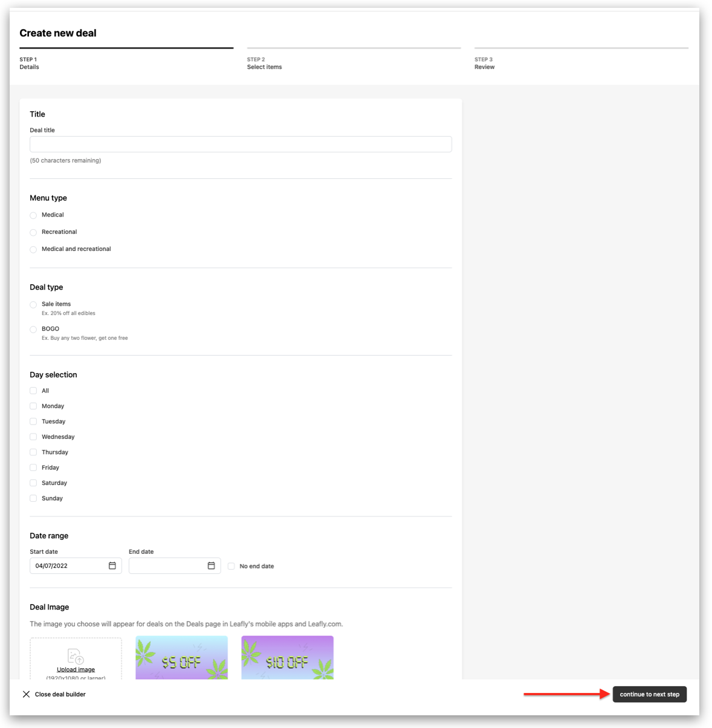Click the Upload image link
Viewport: 712px width, 728px height.
76,669
